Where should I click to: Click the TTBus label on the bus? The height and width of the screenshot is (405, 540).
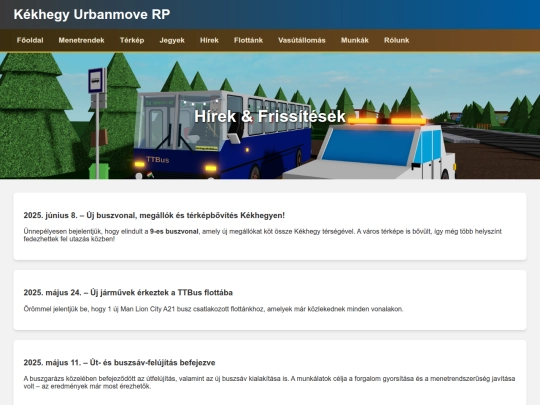(158, 159)
